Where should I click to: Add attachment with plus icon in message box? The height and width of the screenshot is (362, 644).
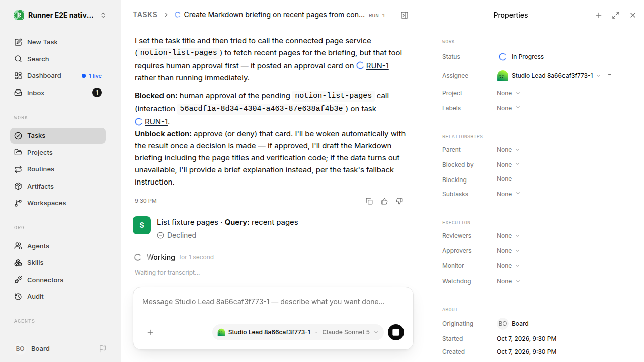pos(150,332)
